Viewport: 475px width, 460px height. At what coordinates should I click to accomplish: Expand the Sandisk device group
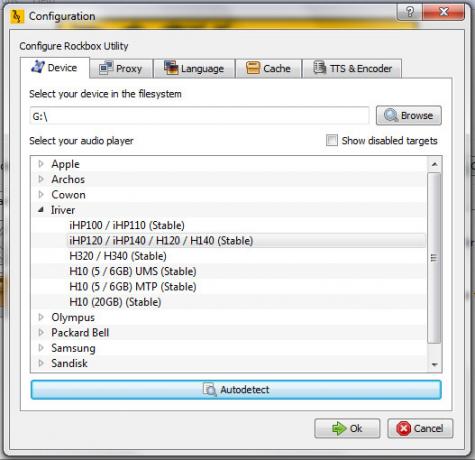tap(41, 363)
